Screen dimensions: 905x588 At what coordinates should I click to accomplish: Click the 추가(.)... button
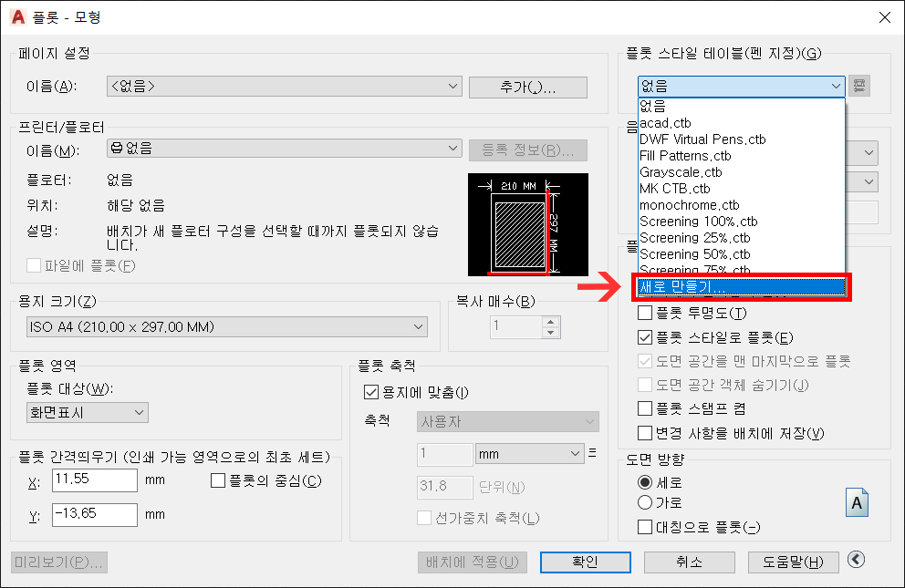[x=528, y=88]
